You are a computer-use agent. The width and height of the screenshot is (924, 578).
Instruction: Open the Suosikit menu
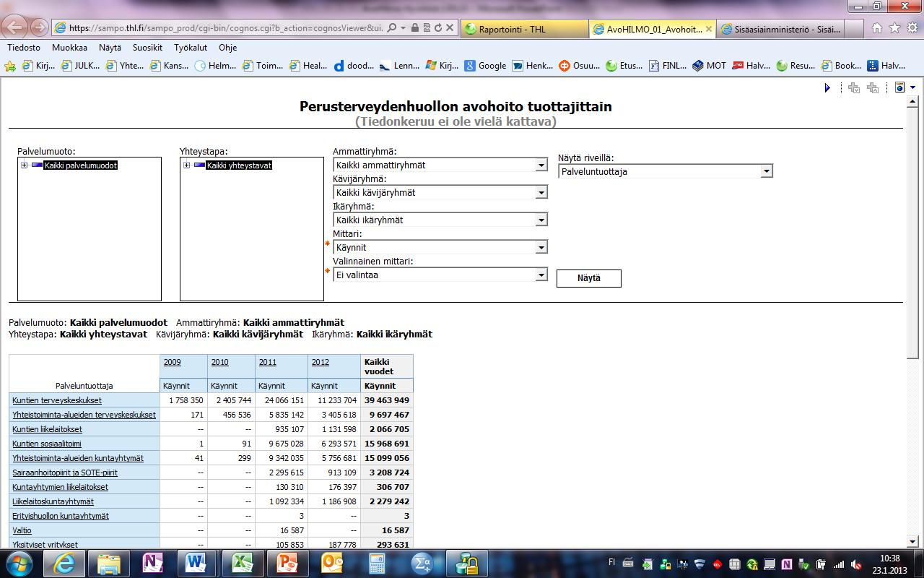(x=148, y=48)
